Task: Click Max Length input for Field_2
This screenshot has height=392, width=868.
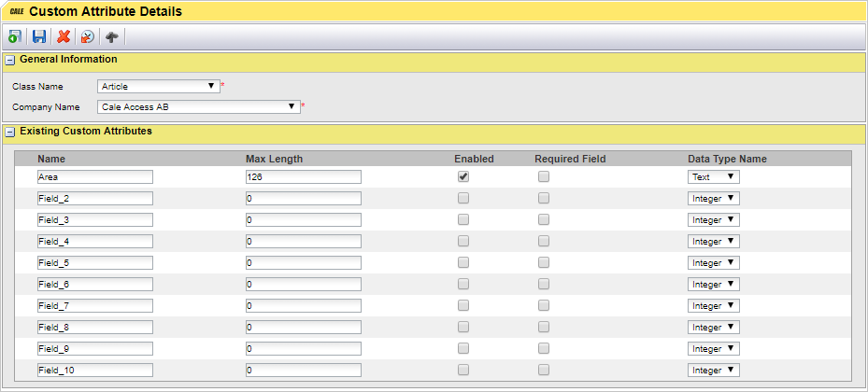Action: pyautogui.click(x=304, y=199)
